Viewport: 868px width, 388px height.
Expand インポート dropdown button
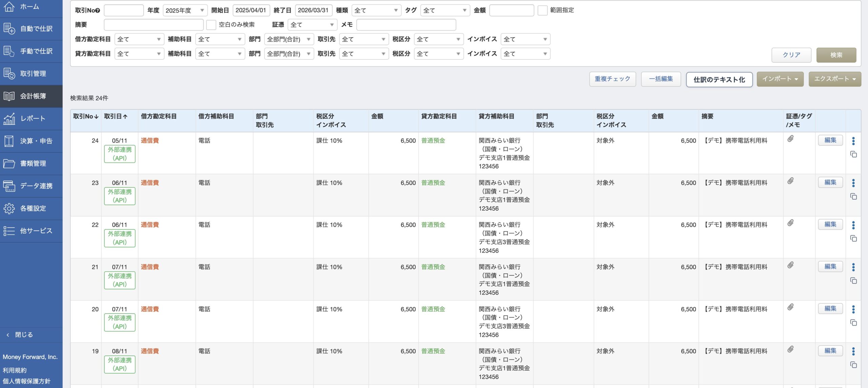(x=780, y=79)
